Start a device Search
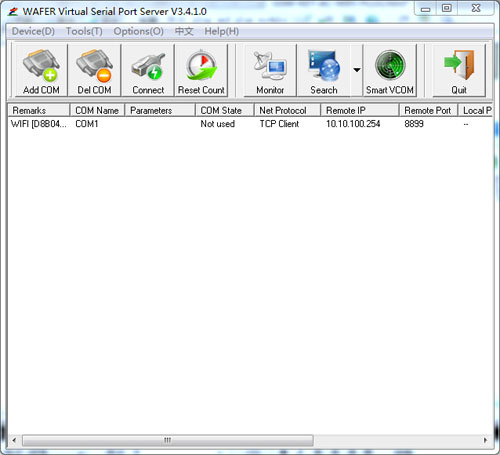This screenshot has height=455, width=500. (324, 70)
